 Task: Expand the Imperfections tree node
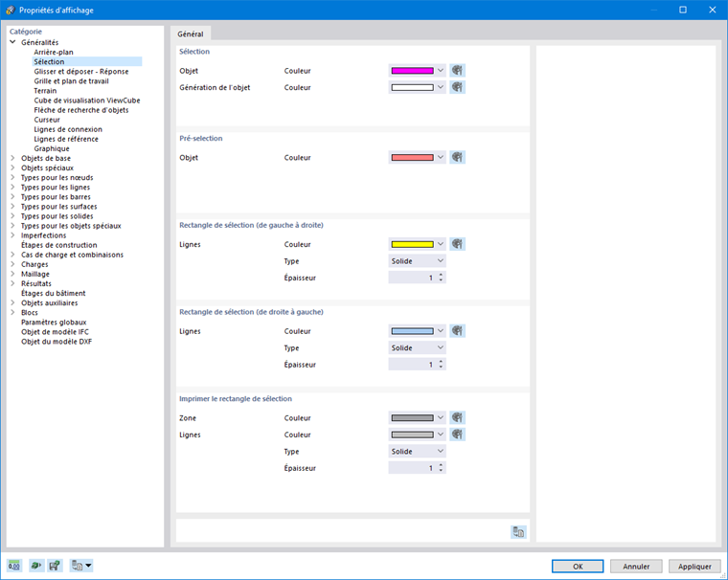click(x=12, y=235)
